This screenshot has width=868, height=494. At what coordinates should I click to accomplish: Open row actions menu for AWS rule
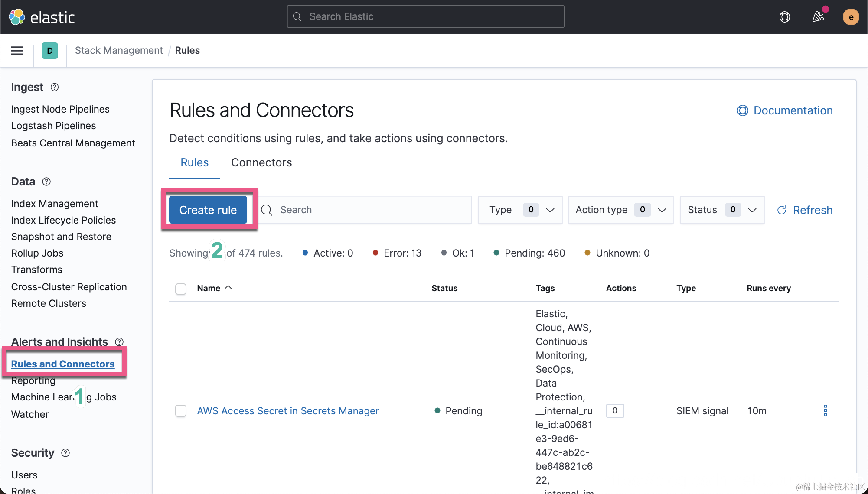(x=825, y=410)
